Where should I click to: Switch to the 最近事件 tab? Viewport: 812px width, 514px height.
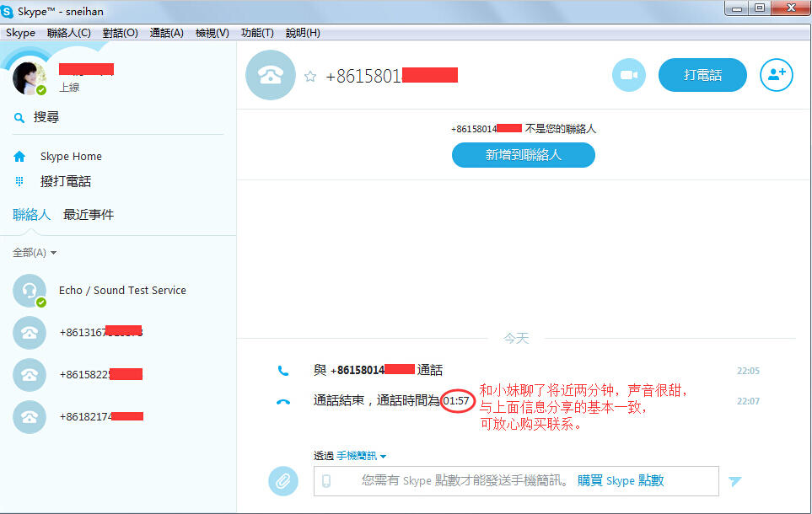(89, 214)
